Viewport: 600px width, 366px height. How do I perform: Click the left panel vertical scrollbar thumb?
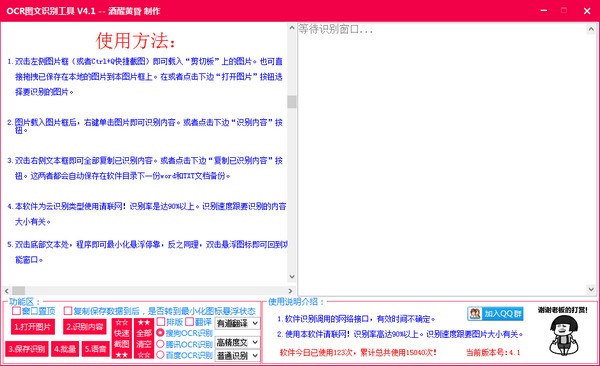tap(292, 101)
